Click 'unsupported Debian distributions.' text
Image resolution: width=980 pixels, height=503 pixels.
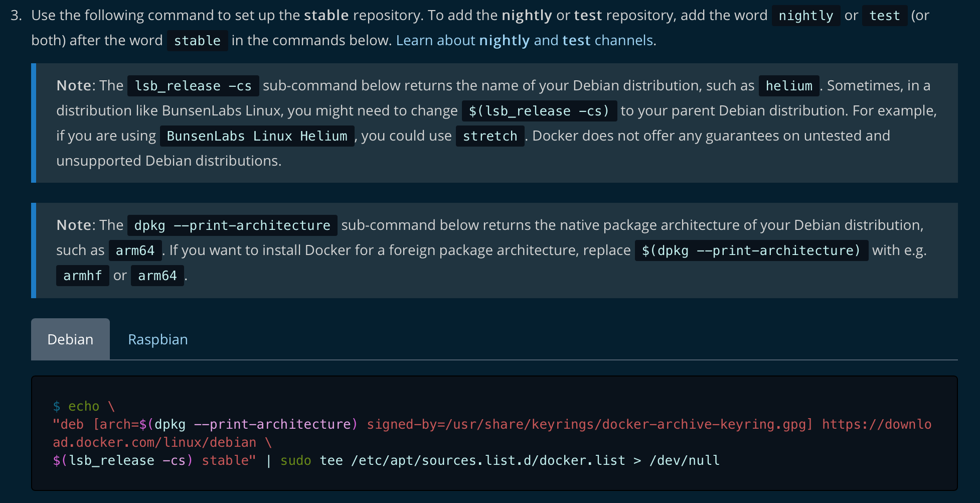click(x=169, y=161)
